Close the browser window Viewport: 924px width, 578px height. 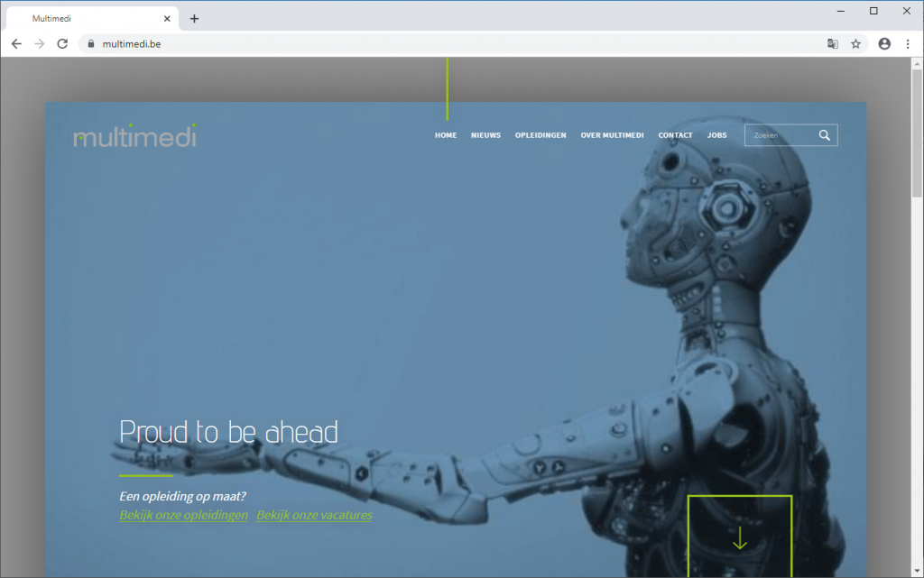coord(907,11)
